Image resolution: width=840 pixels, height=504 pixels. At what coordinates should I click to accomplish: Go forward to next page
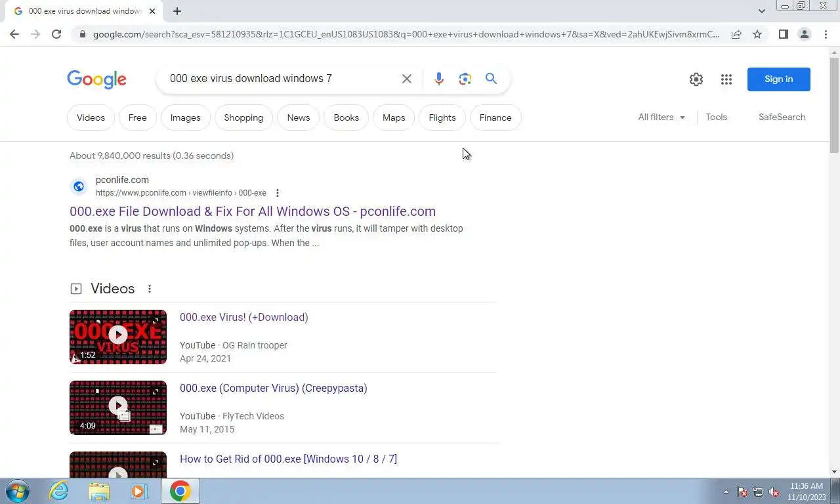pyautogui.click(x=35, y=34)
